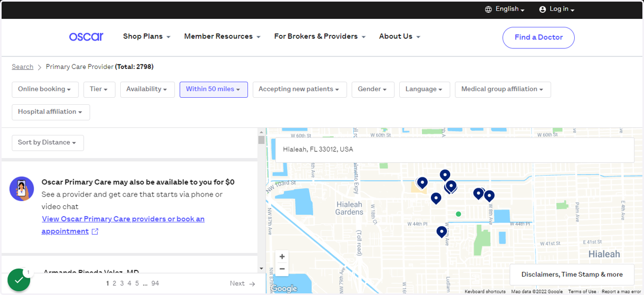The width and height of the screenshot is (644, 295).
Task: Click the Oscar Primary Care avatar icon
Action: click(x=21, y=189)
